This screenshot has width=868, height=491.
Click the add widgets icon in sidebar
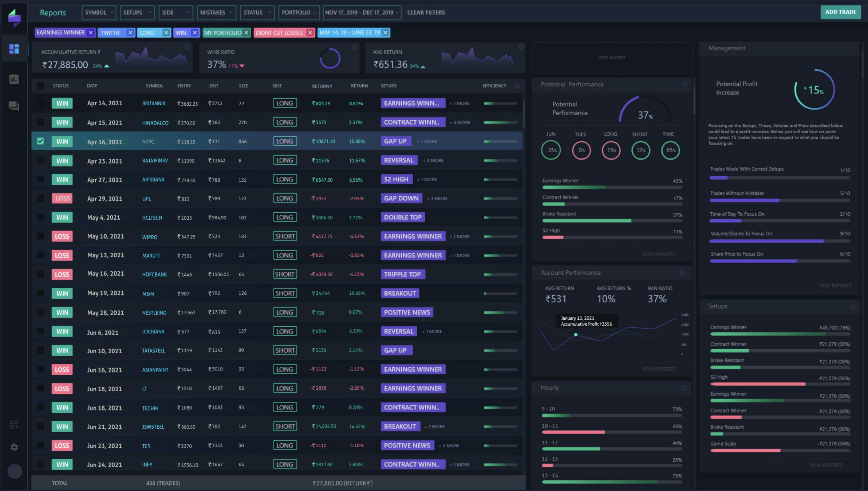tap(14, 424)
